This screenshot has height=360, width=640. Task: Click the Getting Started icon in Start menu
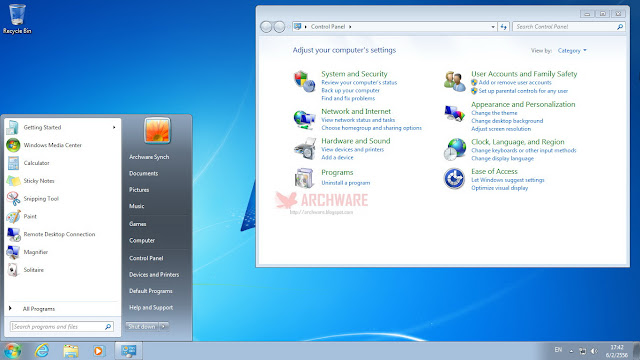pos(13,127)
